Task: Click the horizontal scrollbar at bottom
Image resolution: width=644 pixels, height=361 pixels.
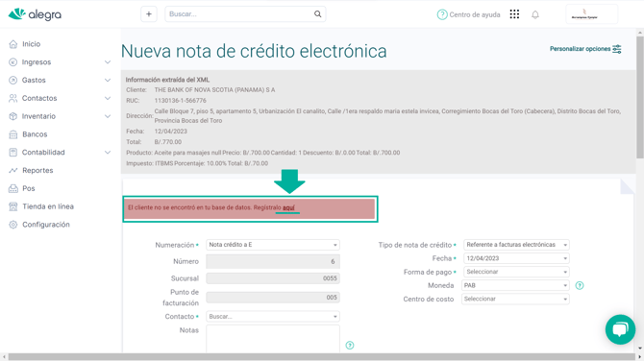Action: point(321,357)
